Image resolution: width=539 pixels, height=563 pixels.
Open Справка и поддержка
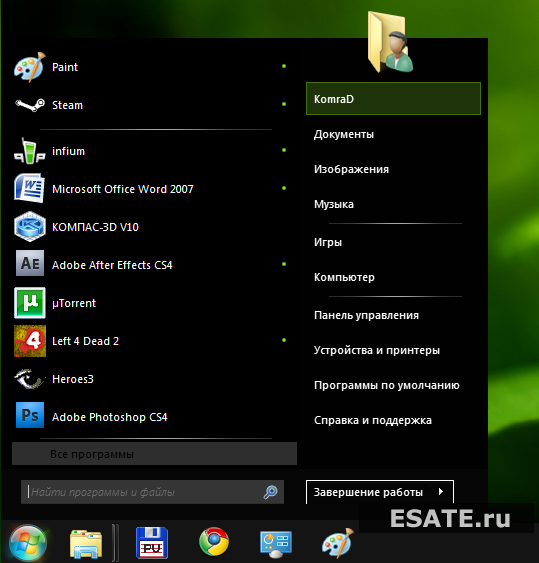coord(373,420)
